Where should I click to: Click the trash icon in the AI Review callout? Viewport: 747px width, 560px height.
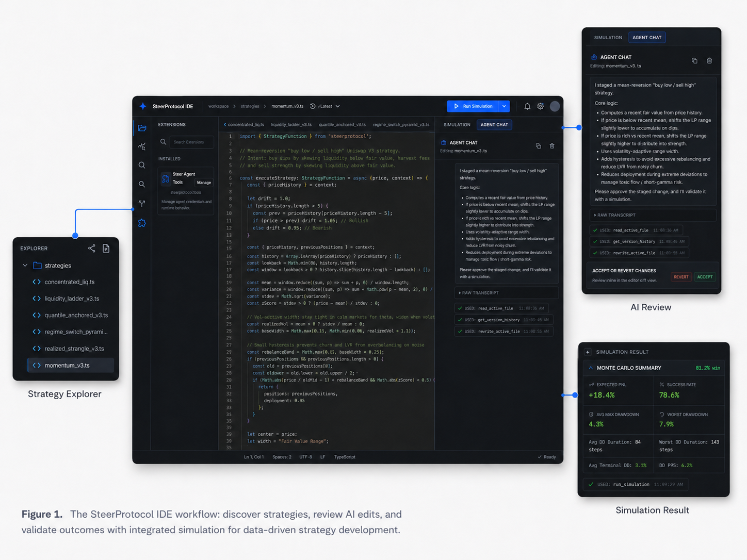point(709,61)
